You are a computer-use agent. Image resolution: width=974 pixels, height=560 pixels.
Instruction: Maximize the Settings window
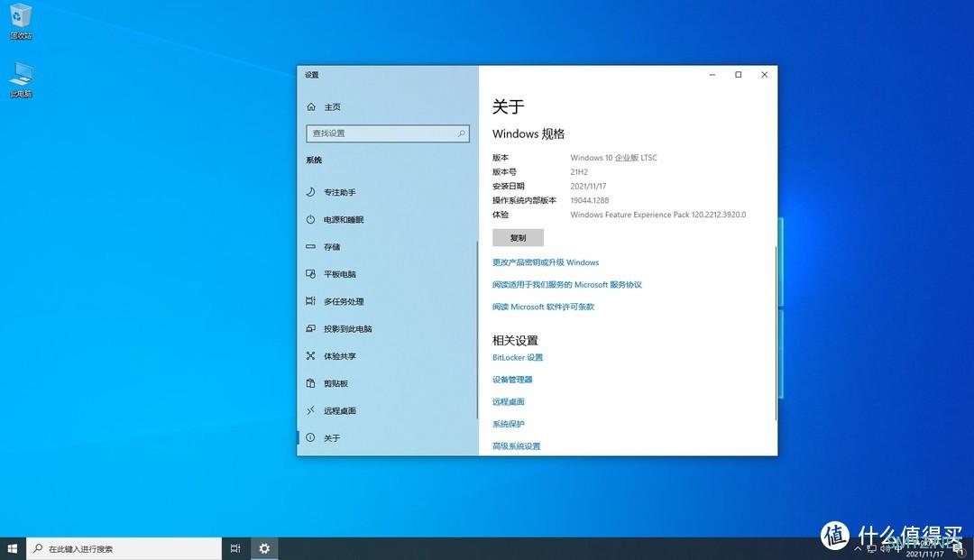point(739,75)
